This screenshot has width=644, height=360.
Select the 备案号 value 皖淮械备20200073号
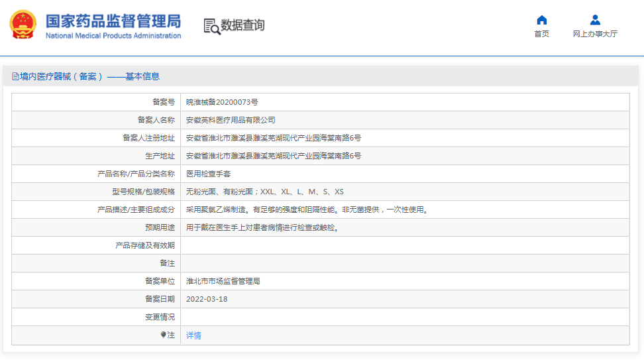[x=222, y=102]
